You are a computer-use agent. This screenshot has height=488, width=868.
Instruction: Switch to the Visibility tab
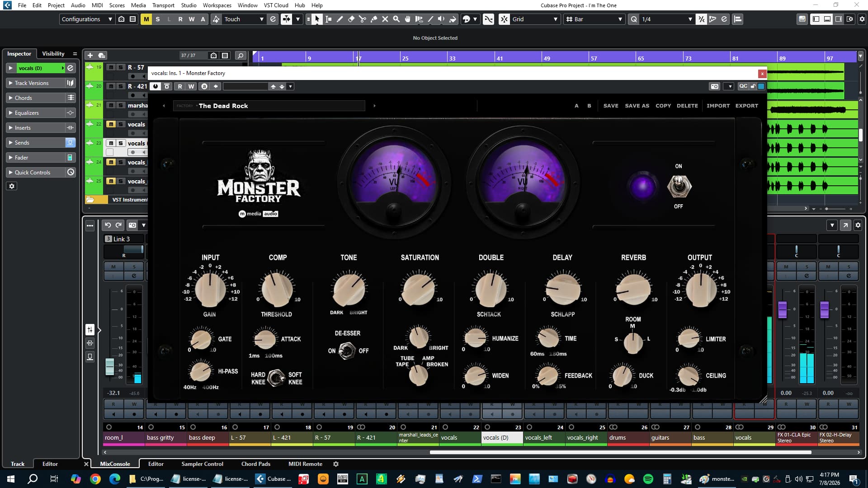53,53
